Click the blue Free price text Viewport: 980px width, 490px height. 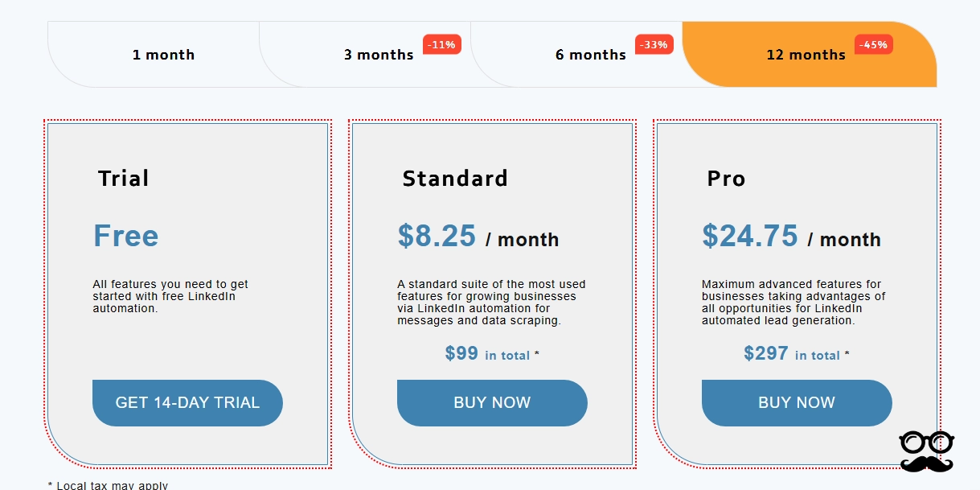[125, 235]
